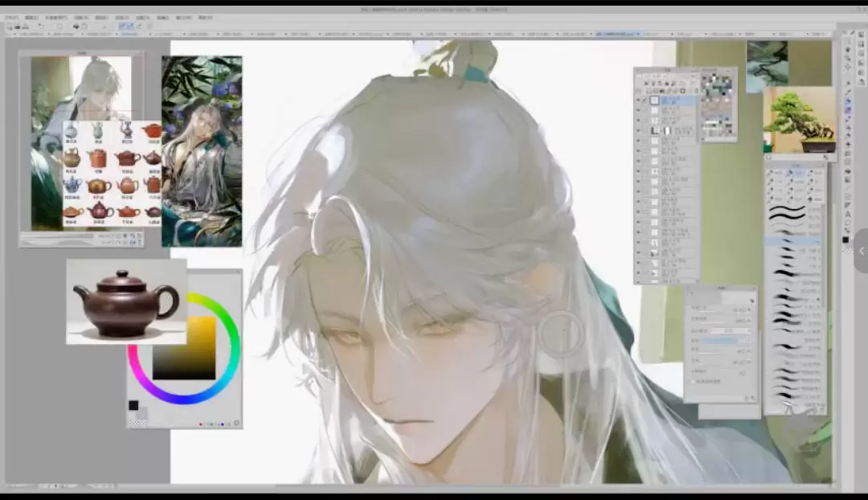Toggle visibility of the second layer
This screenshot has height=500, width=868.
coord(638,111)
